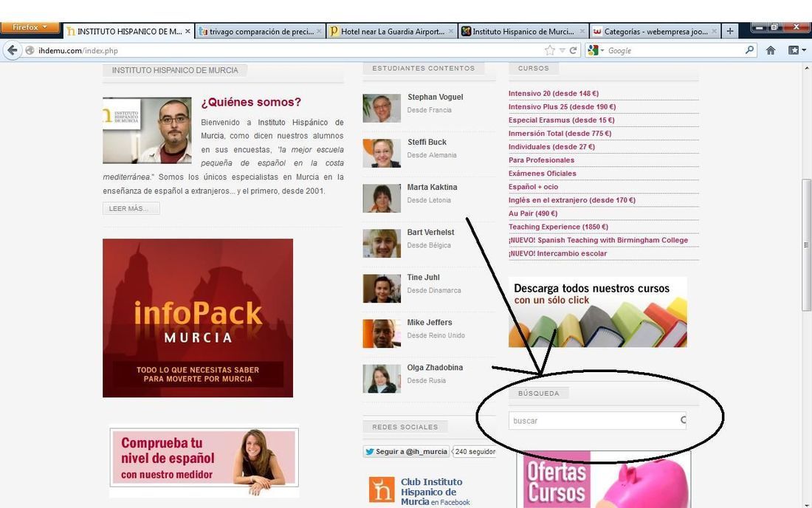The height and width of the screenshot is (508, 812).
Task: Select the ESTUDIANTES CONTENTOS heading
Action: click(x=424, y=69)
